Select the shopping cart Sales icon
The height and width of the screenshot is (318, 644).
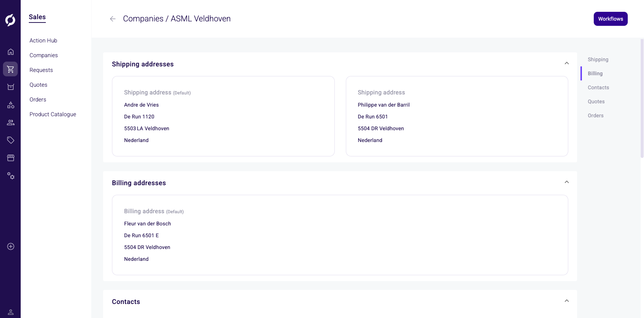click(x=10, y=69)
